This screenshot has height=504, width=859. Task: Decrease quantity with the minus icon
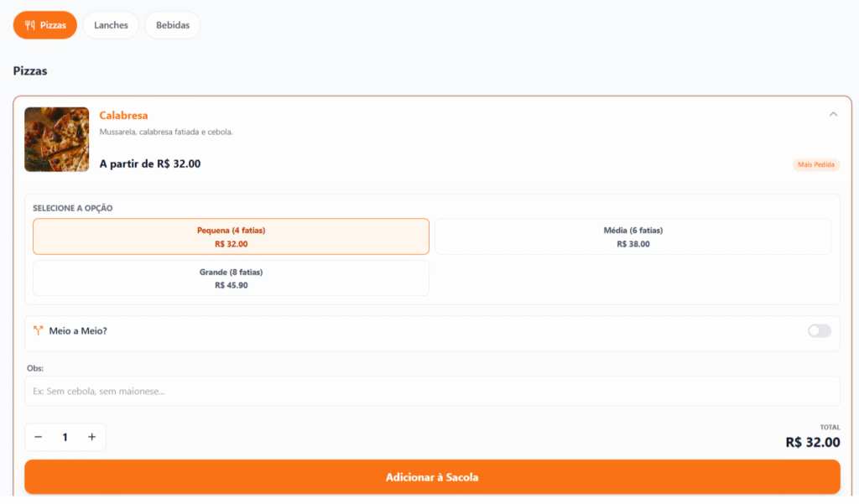[x=39, y=437]
